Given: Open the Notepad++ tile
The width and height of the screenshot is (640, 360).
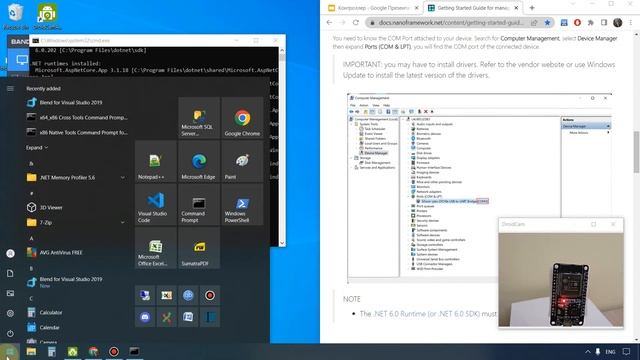Looking at the screenshot, I should tap(156, 161).
